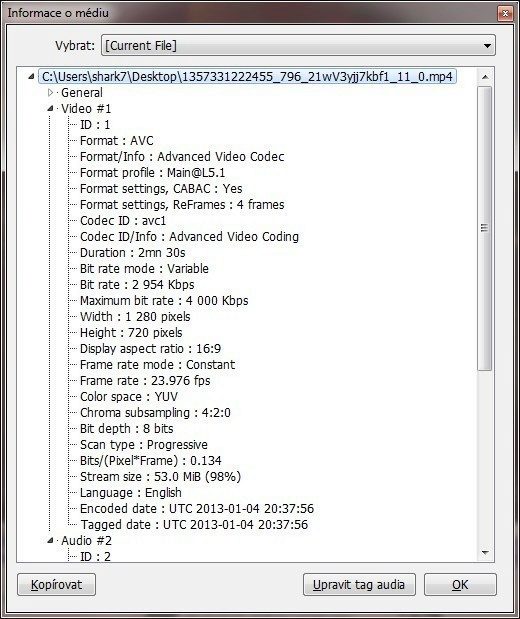Image resolution: width=520 pixels, height=619 pixels.
Task: Select the Encoded date row
Action: tap(197, 508)
